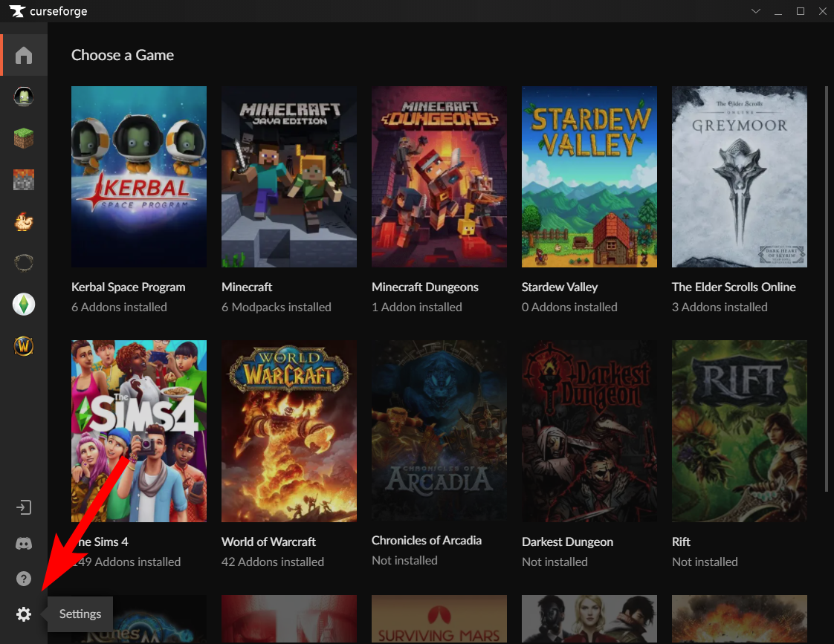Open the Minecraft grass block sidebar icon

23,138
